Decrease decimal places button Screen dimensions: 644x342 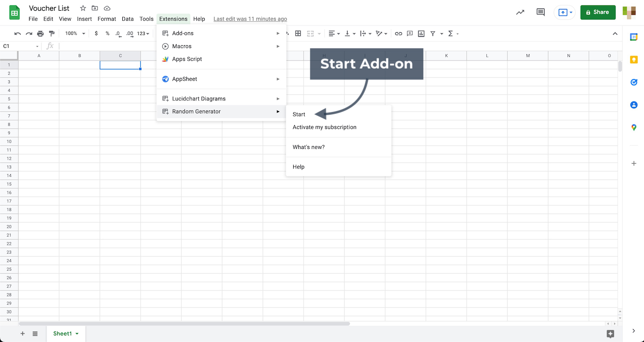point(118,34)
